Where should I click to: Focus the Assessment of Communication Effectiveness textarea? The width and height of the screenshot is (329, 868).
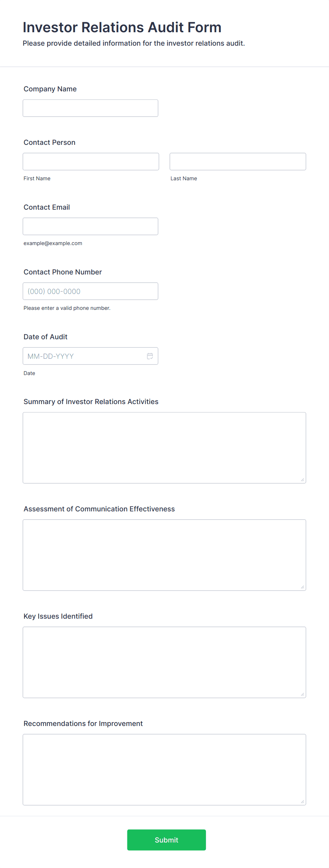click(x=164, y=555)
